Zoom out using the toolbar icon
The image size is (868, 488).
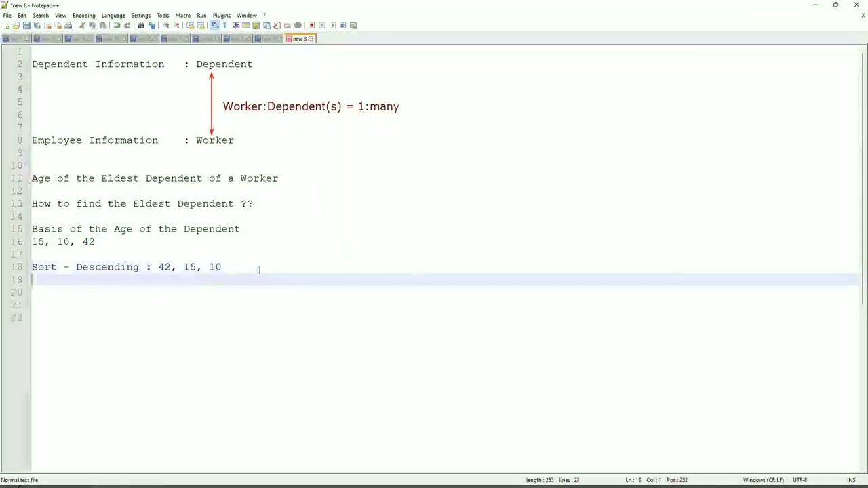coord(176,26)
